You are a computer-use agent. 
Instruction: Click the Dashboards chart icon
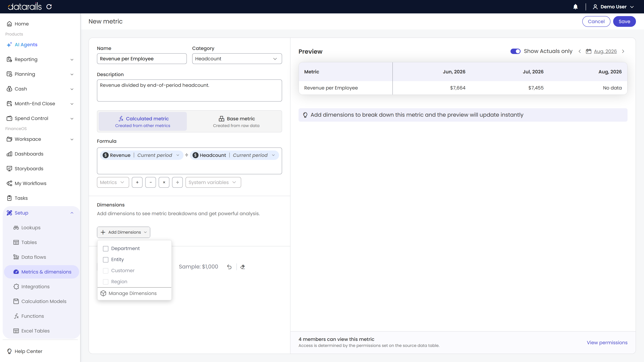point(9,154)
